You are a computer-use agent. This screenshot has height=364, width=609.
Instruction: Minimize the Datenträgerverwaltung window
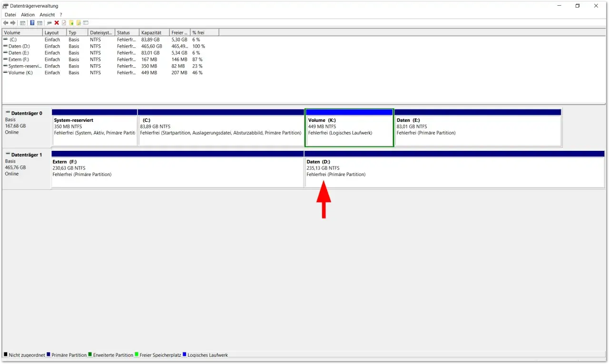pos(560,6)
